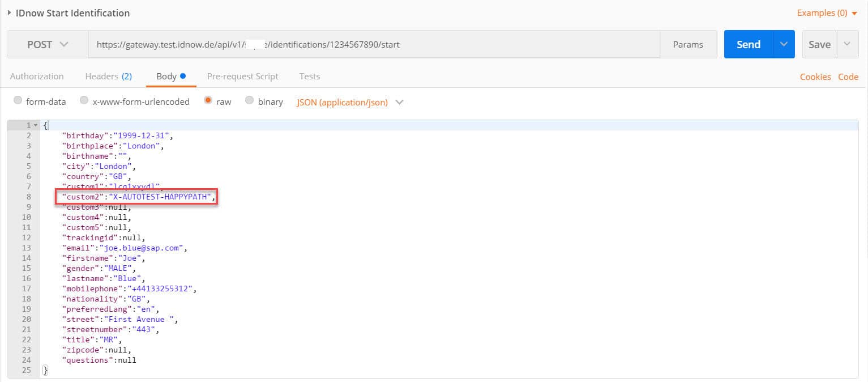Open the Tests tab
Screen dimensions: 868x382
pyautogui.click(x=309, y=76)
